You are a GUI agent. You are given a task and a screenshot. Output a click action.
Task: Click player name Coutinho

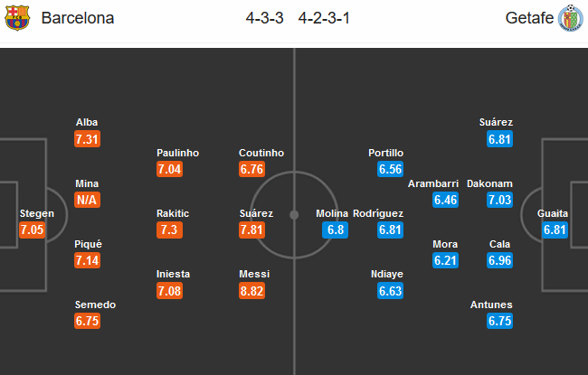261,154
